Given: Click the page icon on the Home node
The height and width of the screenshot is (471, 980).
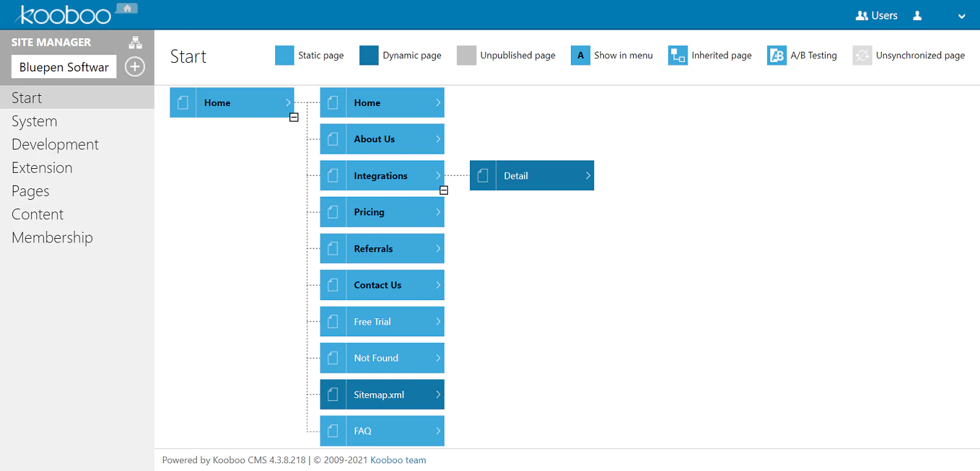Looking at the screenshot, I should point(183,102).
